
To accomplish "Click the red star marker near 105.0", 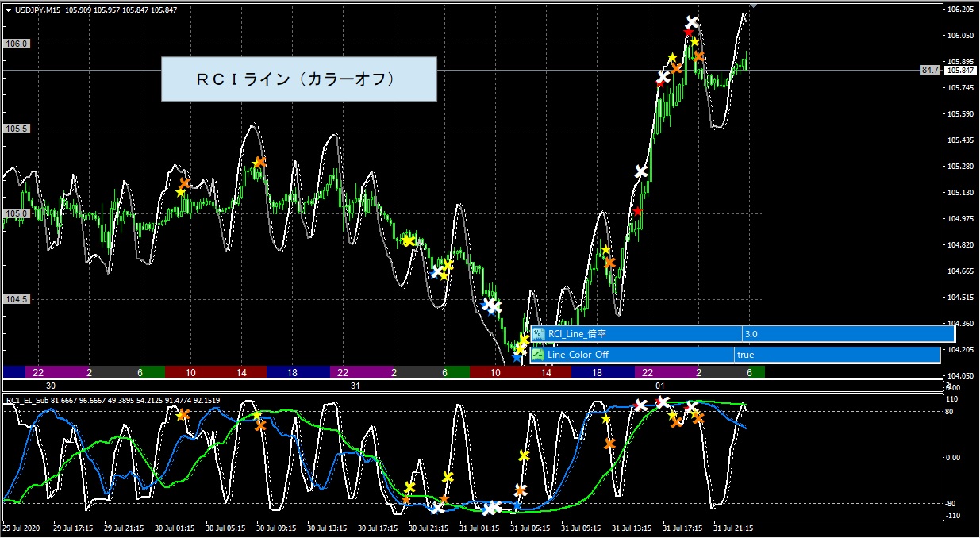I will pos(637,212).
